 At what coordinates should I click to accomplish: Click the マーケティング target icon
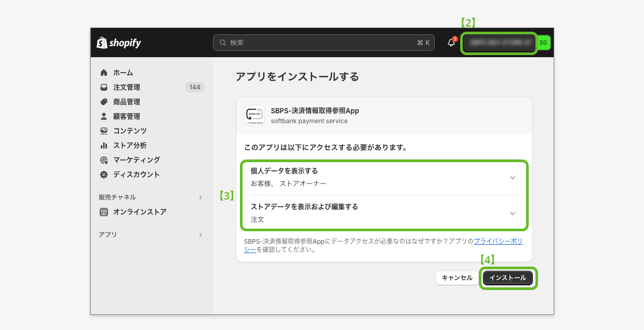click(x=104, y=160)
